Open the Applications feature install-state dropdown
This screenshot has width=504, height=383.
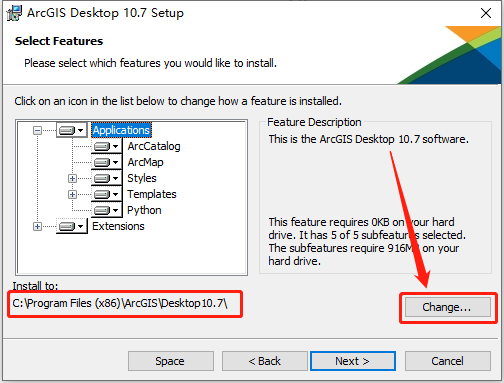point(71,130)
